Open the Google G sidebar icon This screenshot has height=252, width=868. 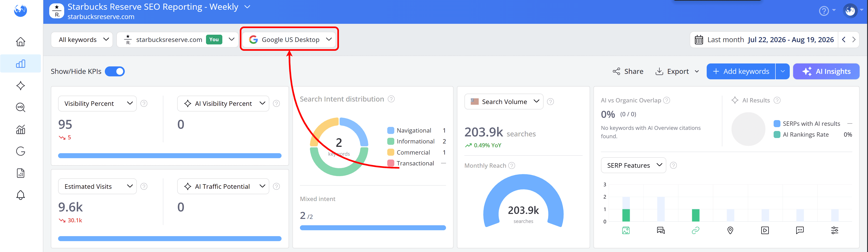21,151
